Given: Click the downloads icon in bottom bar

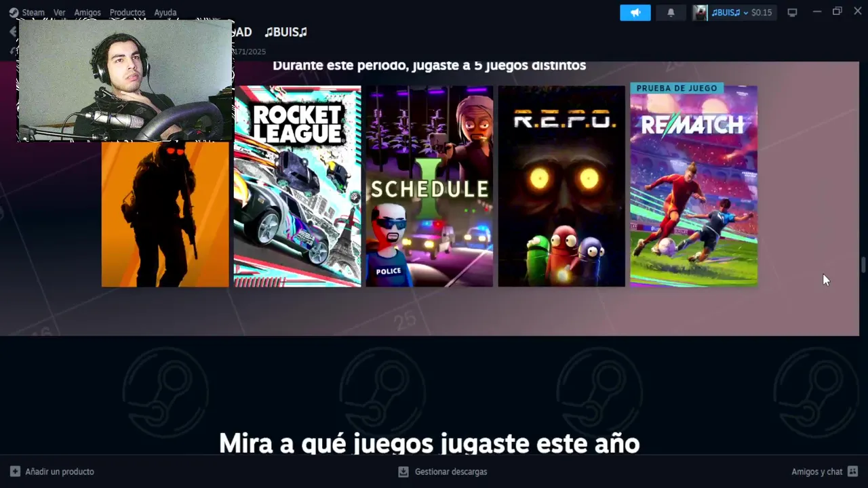Looking at the screenshot, I should tap(403, 472).
